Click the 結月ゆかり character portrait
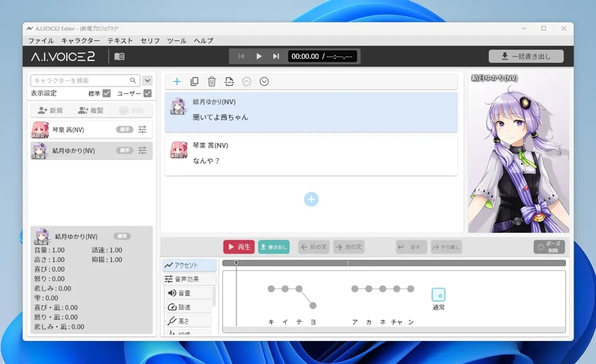Screen dimensions: 596x364 (x=518, y=153)
